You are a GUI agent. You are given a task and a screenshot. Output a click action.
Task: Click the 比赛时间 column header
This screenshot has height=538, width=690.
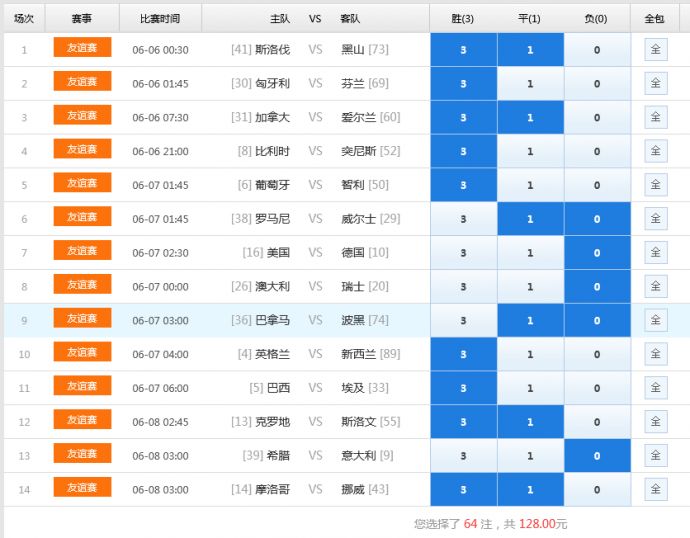click(x=160, y=18)
